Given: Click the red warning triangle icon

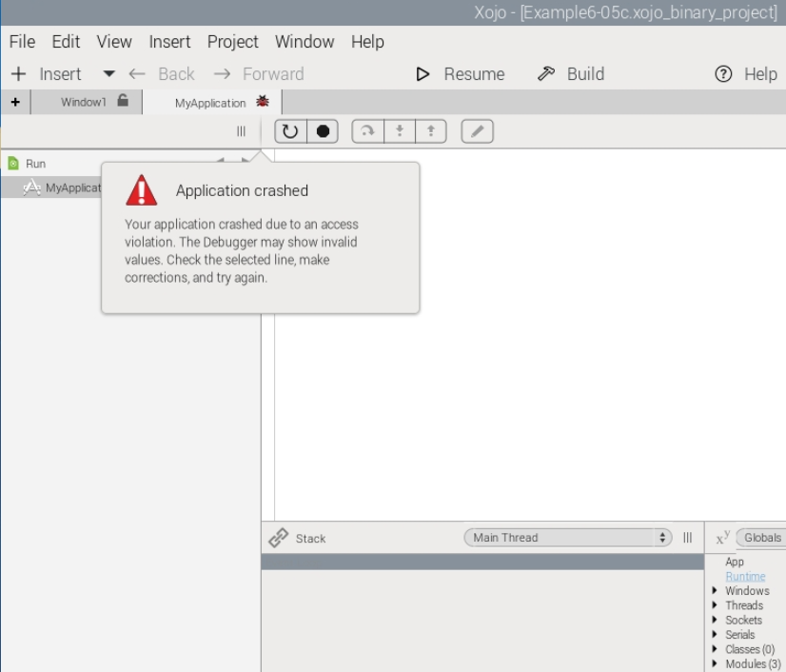Looking at the screenshot, I should tap(142, 190).
